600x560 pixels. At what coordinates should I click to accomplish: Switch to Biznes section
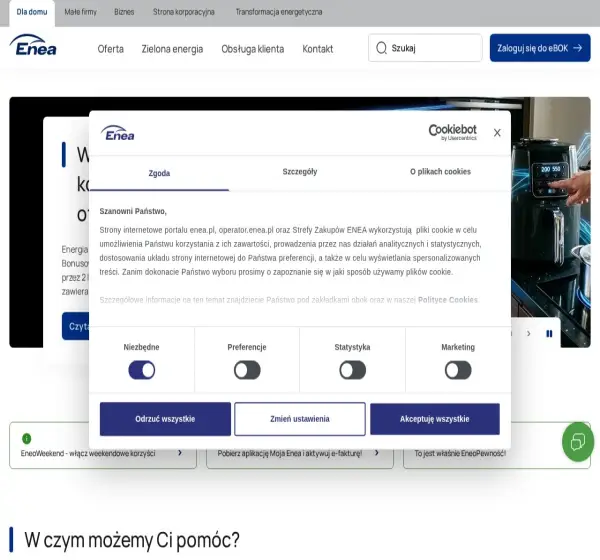click(124, 12)
